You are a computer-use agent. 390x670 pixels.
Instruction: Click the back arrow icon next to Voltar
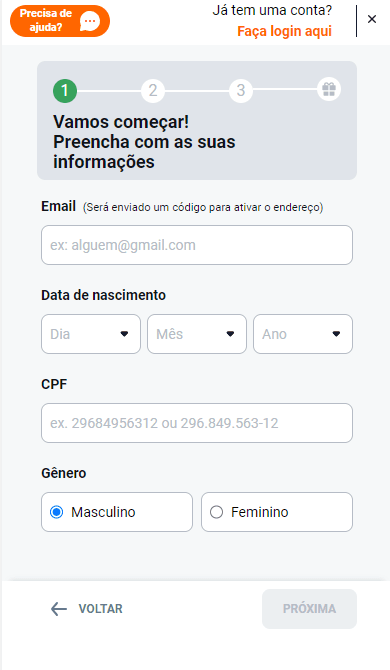(x=59, y=609)
